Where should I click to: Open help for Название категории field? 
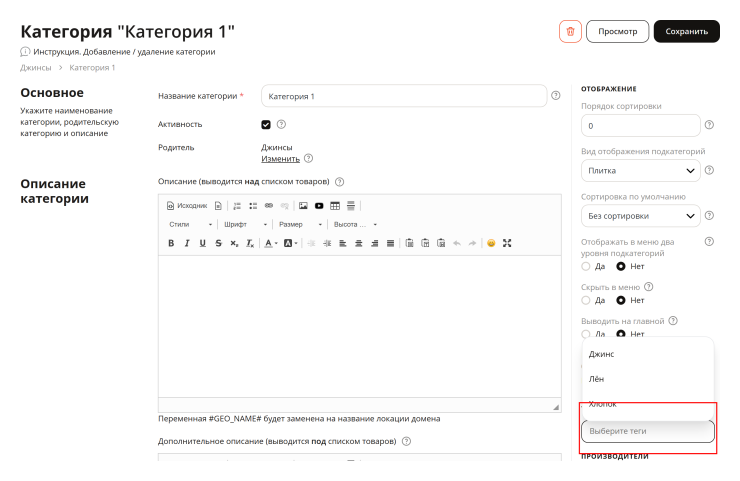click(x=556, y=95)
